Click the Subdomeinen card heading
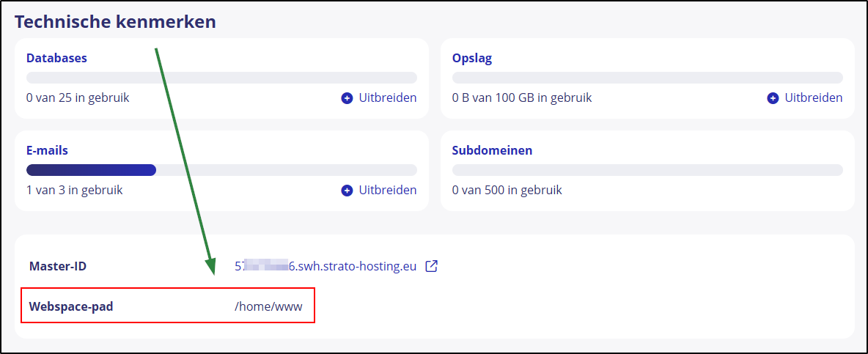This screenshot has height=354, width=868. pos(493,150)
